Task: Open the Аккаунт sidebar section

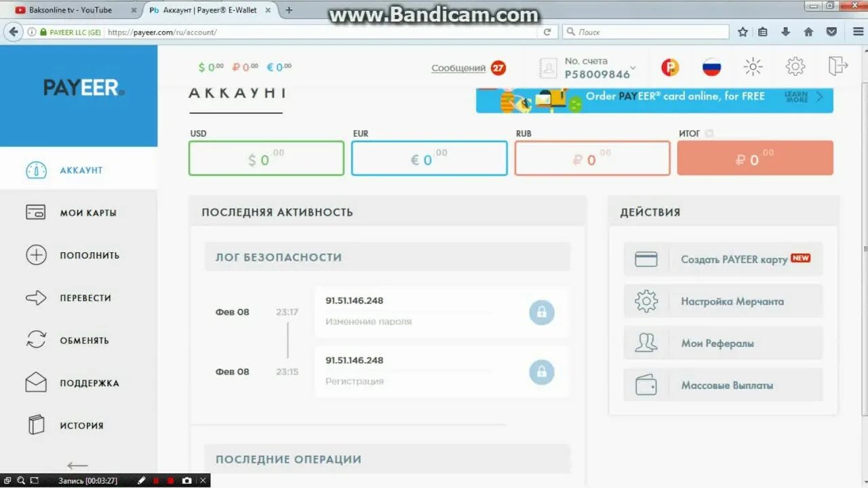Action: (x=79, y=170)
